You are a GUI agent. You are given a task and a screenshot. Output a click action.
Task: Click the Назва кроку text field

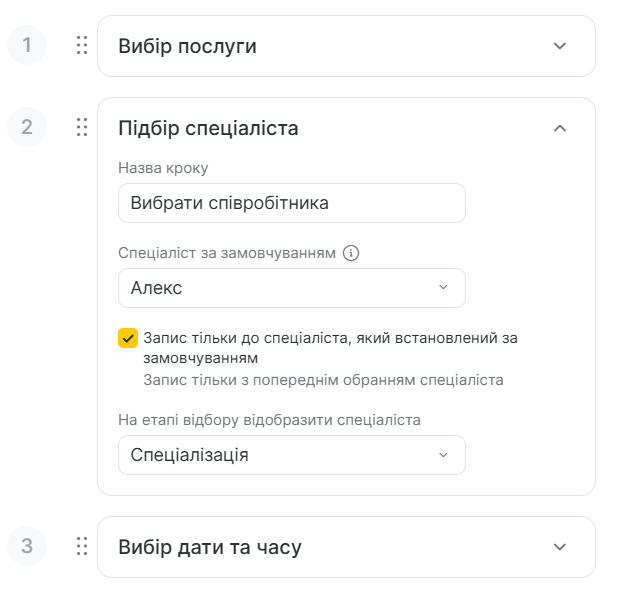point(291,203)
